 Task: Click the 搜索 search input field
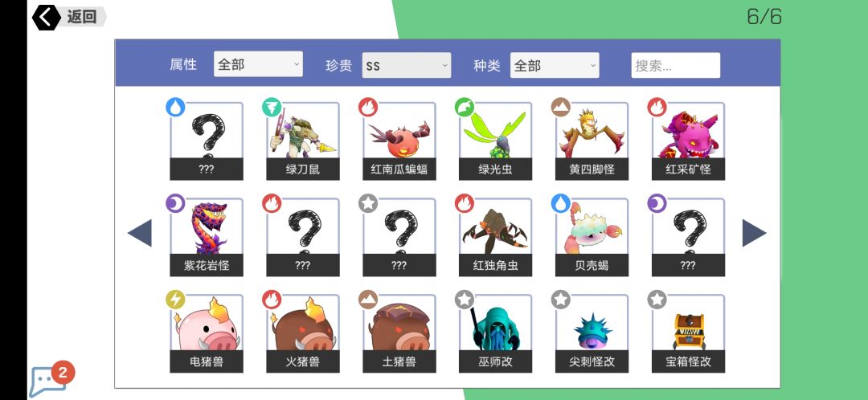click(x=676, y=65)
